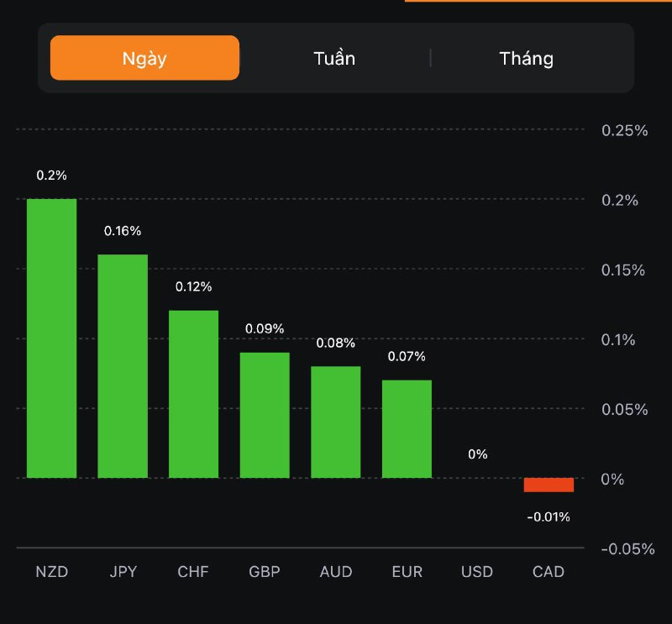Viewport: 672px width, 624px height.
Task: Switch to the Tháng tab
Action: pos(527,58)
